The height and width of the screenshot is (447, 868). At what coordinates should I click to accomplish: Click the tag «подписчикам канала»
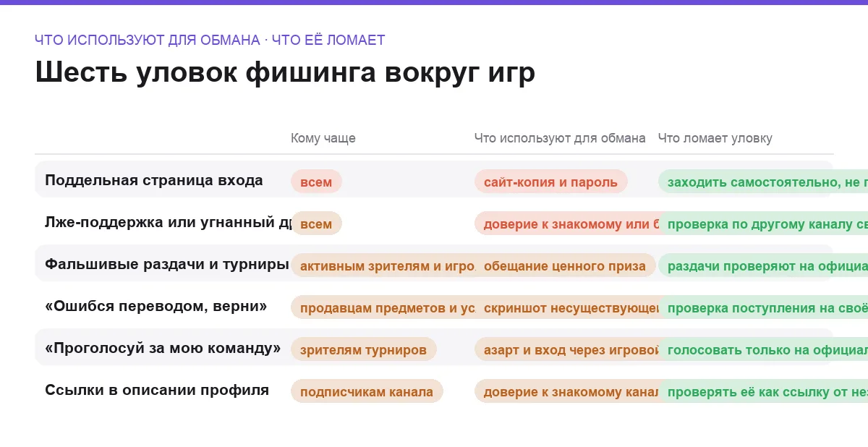(x=367, y=391)
